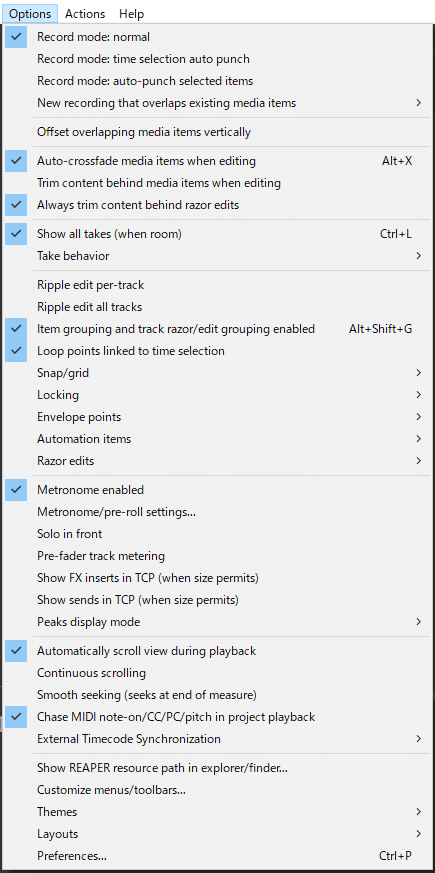Enable Solo in front
Screen dimensions: 435x873
(217, 534)
